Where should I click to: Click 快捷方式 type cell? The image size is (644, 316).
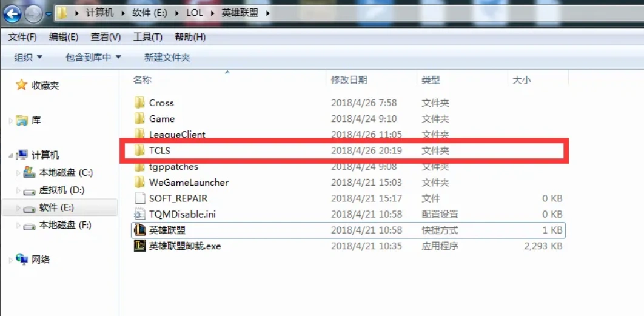point(440,230)
